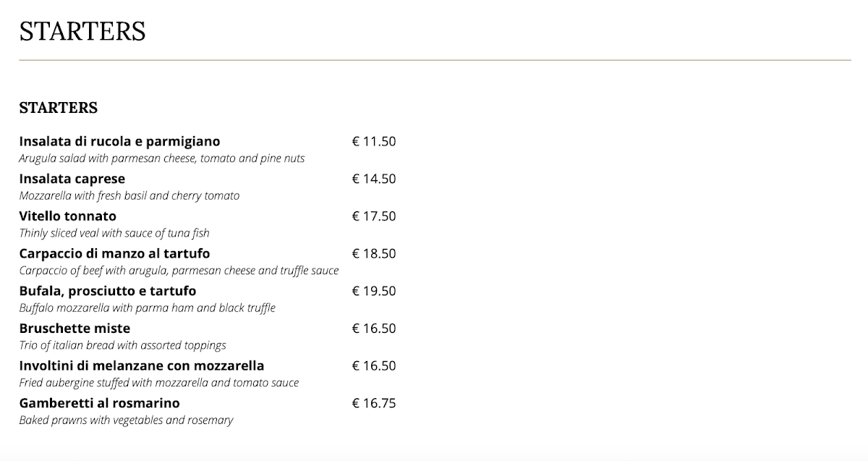Click Carpaccio di manzo al tartufo
The height and width of the screenshot is (461, 868).
point(115,253)
